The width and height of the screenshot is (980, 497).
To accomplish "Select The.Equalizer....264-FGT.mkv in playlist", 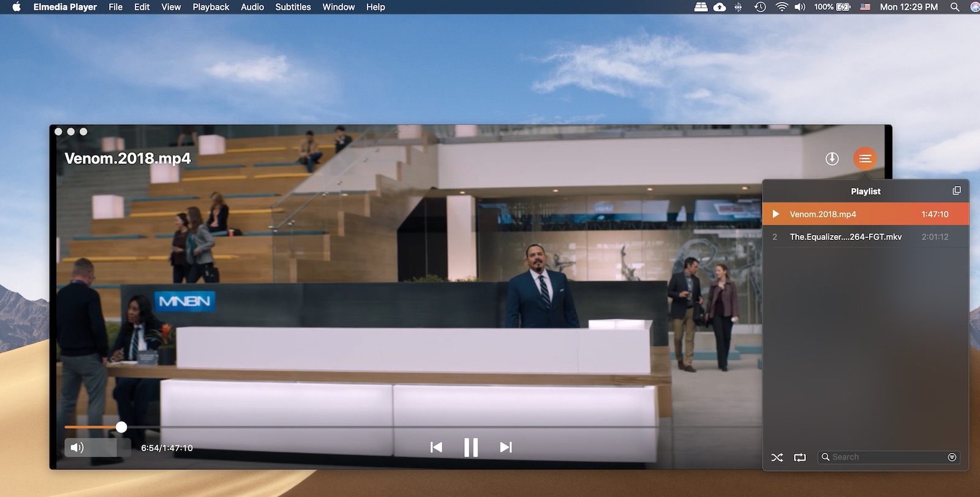I will pos(865,237).
